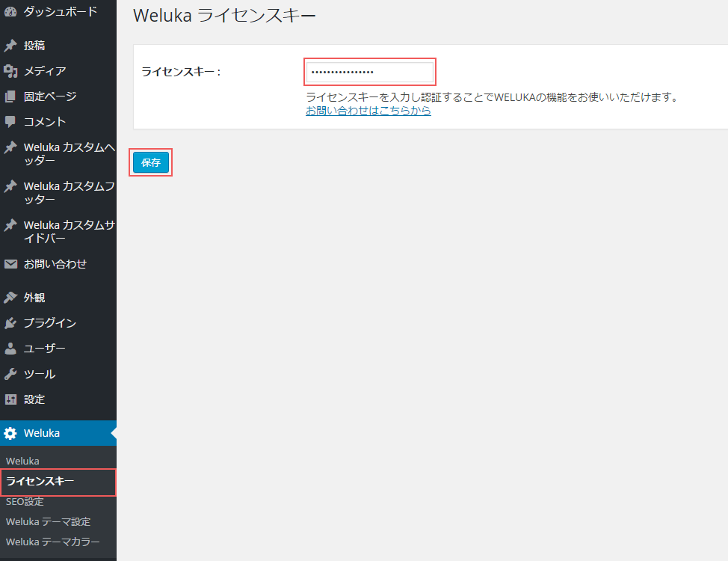Click the dashboard gauge icon
Viewport: 728px width, 561px height.
click(x=10, y=12)
